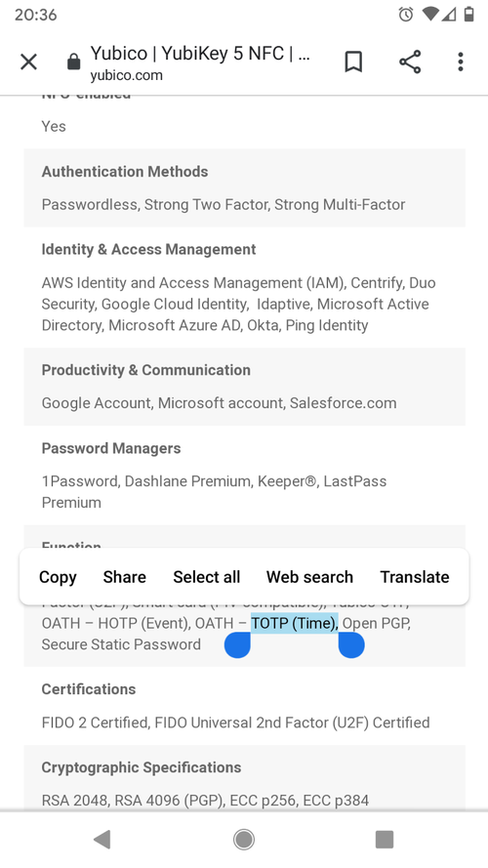Image resolution: width=488 pixels, height=868 pixels.
Task: Tap the Certifications heading
Action: [x=89, y=689]
